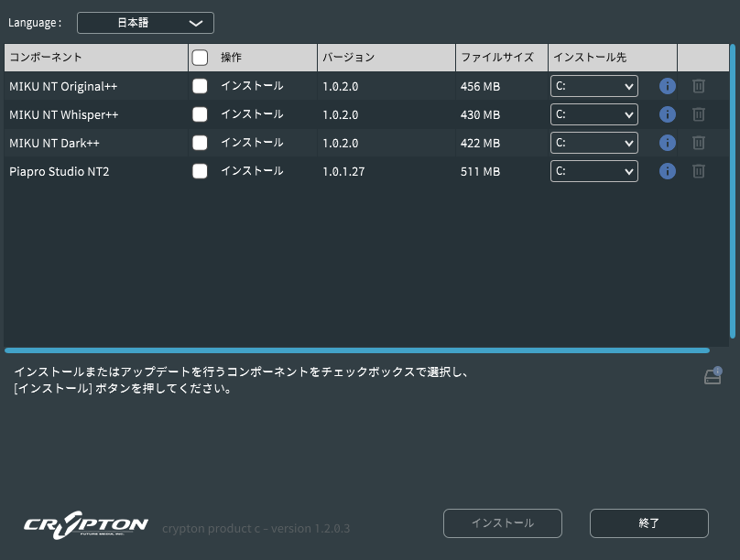Click info icon for MIKU NT Dark++
Screen dimensions: 740x560
tap(668, 143)
